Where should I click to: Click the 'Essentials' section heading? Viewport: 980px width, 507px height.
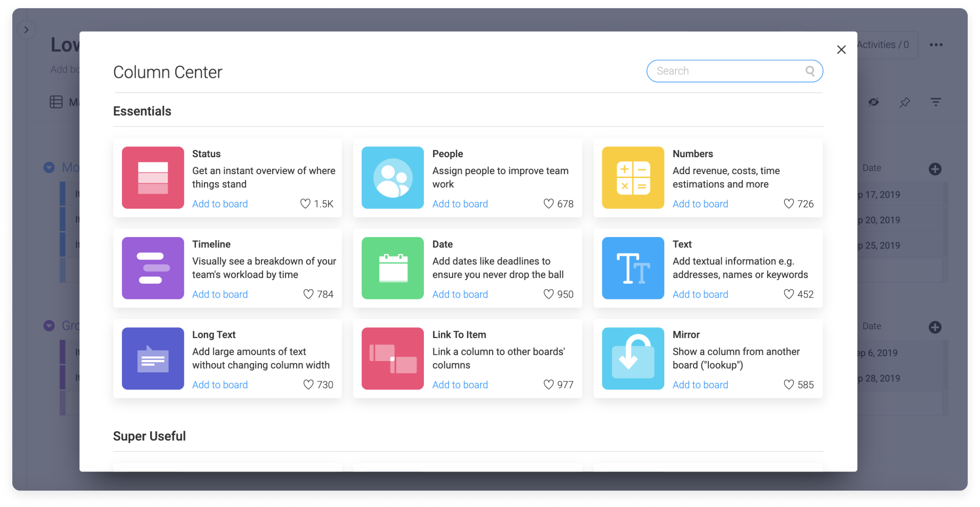pyautogui.click(x=142, y=111)
